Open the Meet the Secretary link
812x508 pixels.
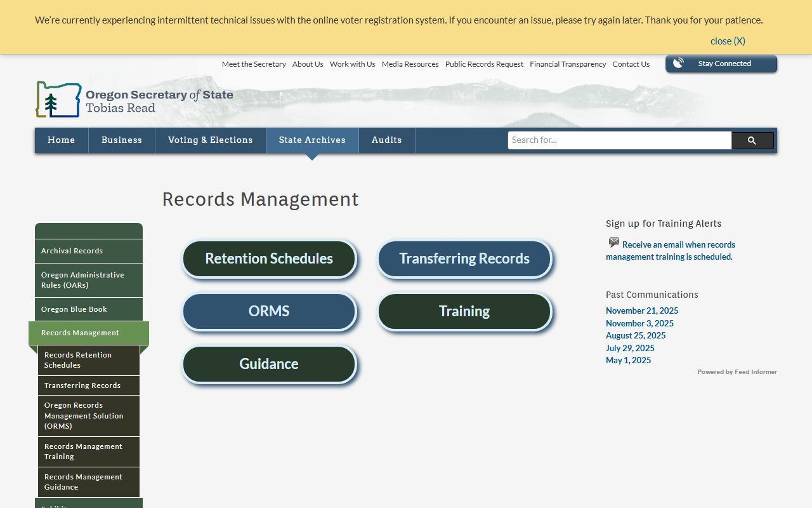[x=254, y=64]
